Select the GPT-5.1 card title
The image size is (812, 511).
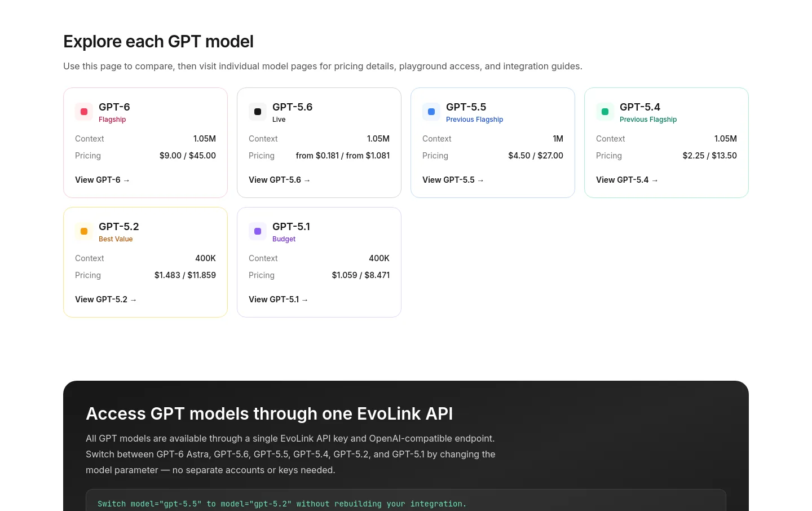(291, 227)
